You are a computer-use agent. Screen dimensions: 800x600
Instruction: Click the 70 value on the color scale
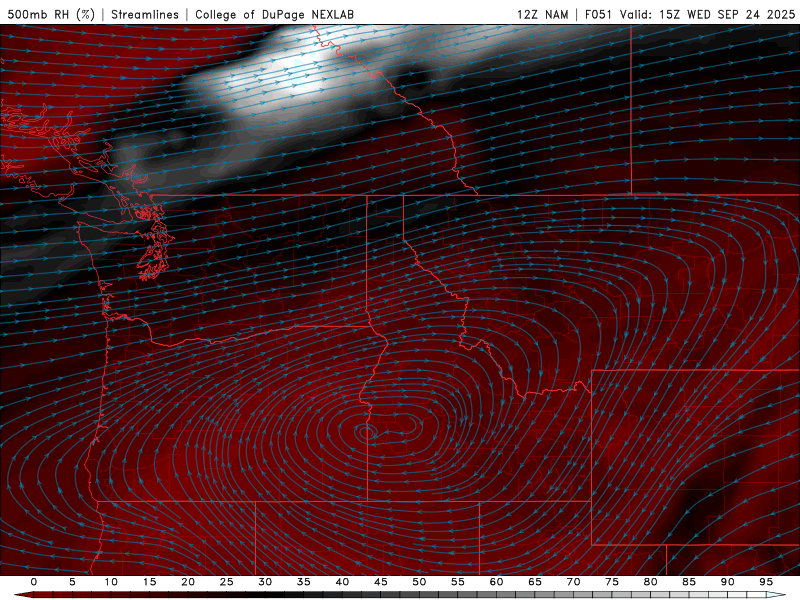click(x=573, y=582)
